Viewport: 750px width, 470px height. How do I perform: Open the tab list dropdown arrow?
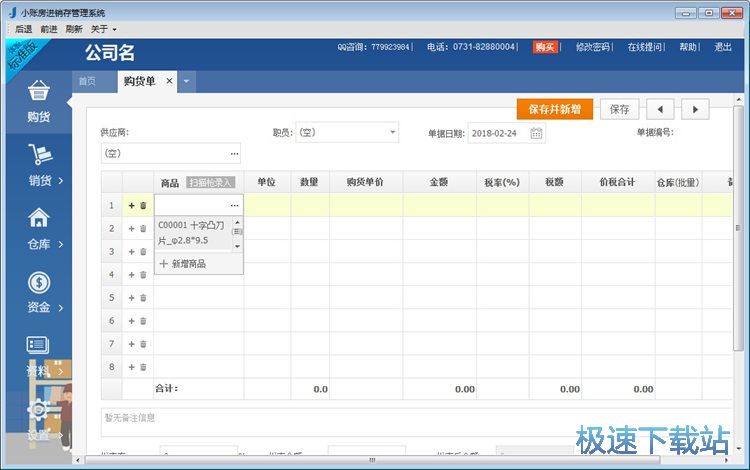(187, 81)
